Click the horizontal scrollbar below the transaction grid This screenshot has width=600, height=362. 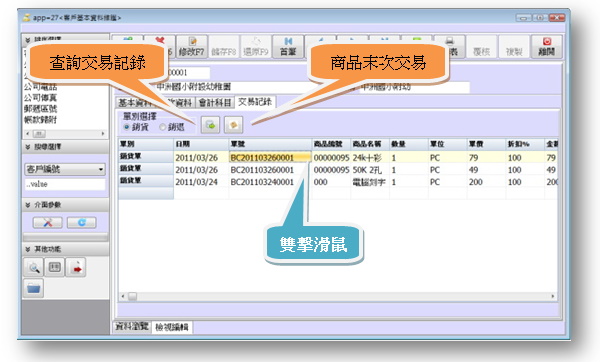338,296
